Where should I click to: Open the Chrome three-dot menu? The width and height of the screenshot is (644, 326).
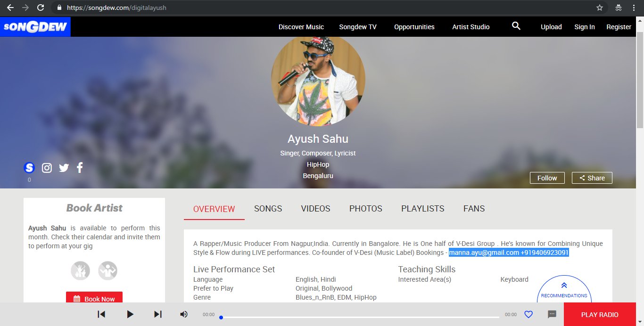coord(634,8)
